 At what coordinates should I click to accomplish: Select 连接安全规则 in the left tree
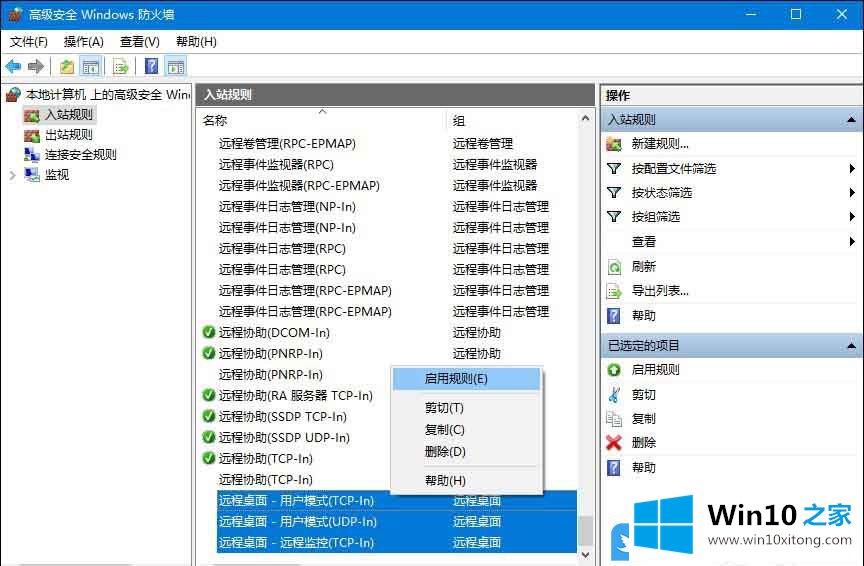[x=80, y=155]
